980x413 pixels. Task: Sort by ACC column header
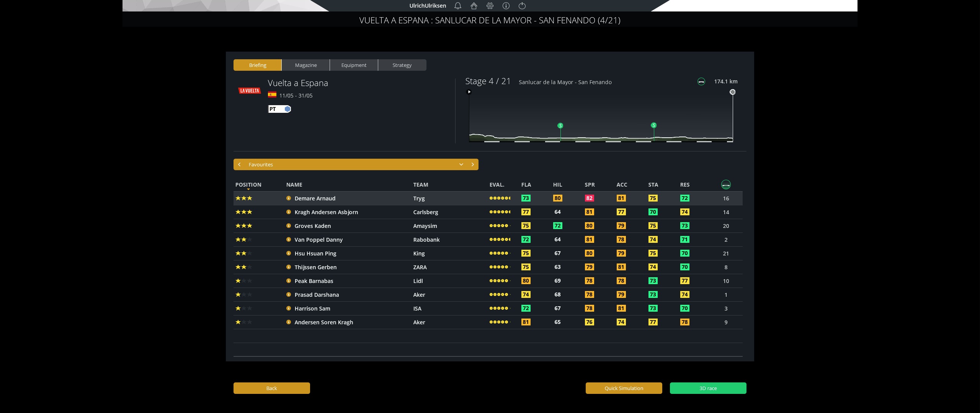(x=622, y=185)
